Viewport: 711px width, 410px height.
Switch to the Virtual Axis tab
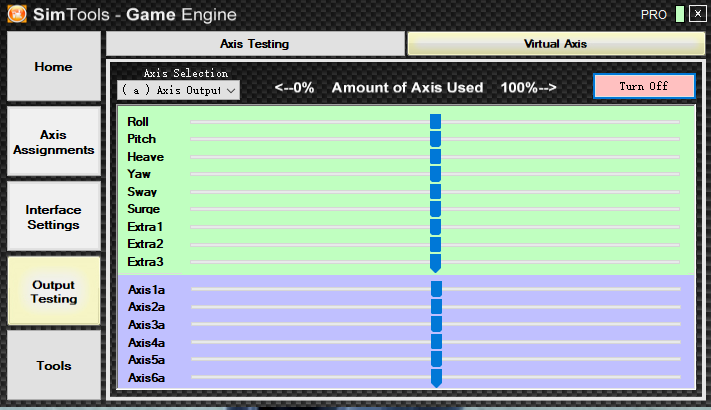coord(556,44)
